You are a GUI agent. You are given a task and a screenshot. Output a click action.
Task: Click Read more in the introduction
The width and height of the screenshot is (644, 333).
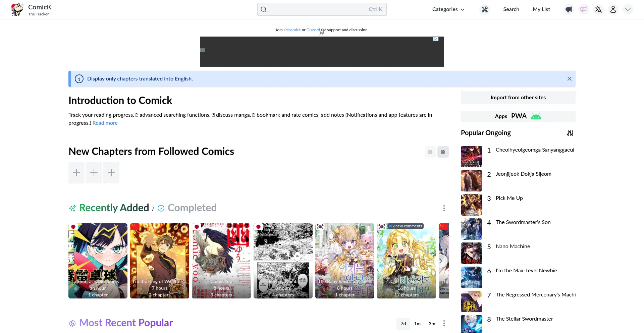point(105,123)
